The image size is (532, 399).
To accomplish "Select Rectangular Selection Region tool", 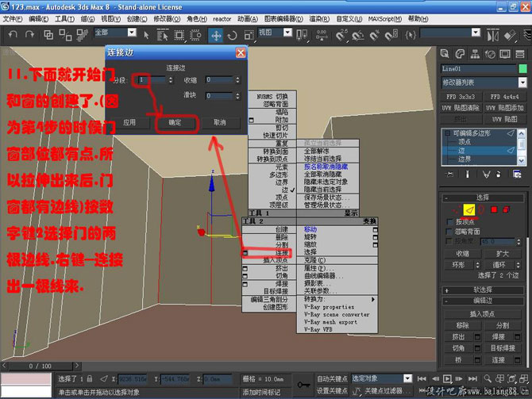I will (x=179, y=35).
